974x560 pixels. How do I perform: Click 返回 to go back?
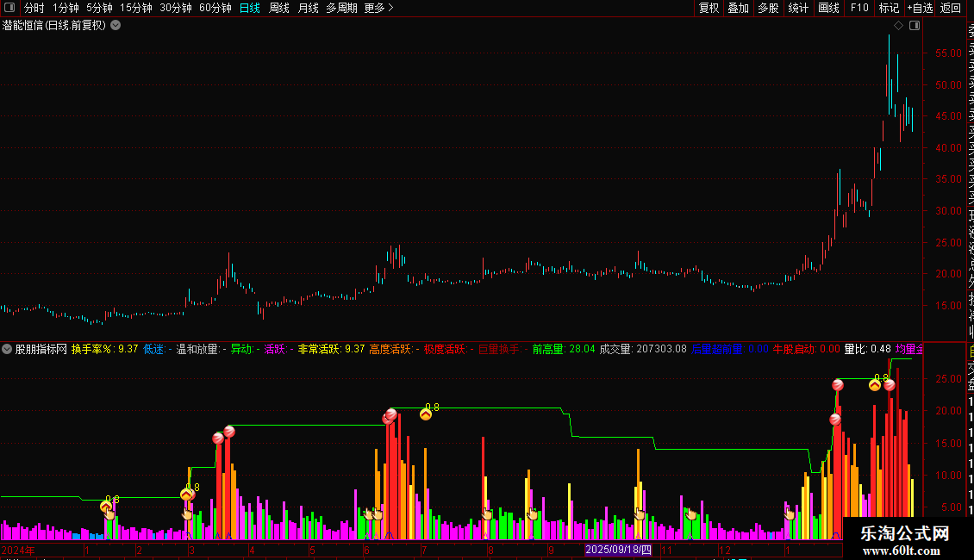(951, 8)
